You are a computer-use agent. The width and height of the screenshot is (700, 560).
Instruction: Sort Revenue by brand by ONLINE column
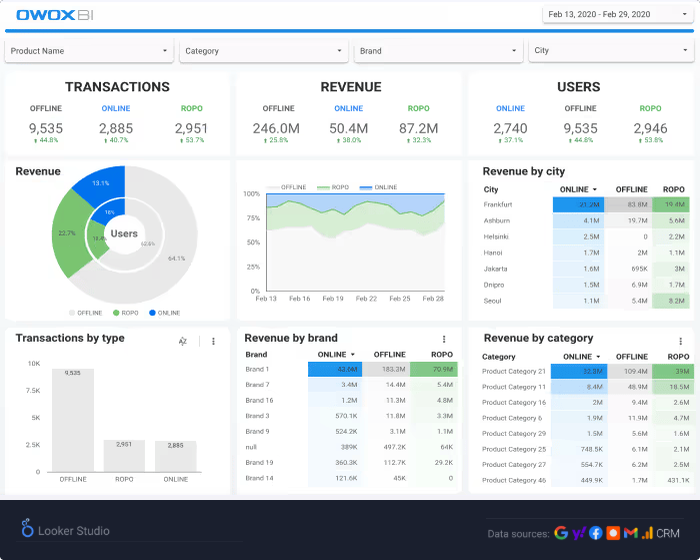tap(336, 355)
